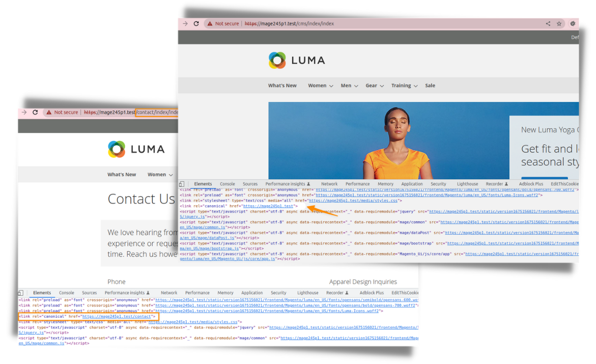Switch to Network tab in homepage DevTools
The width and height of the screenshot is (596, 364).
tap(329, 184)
